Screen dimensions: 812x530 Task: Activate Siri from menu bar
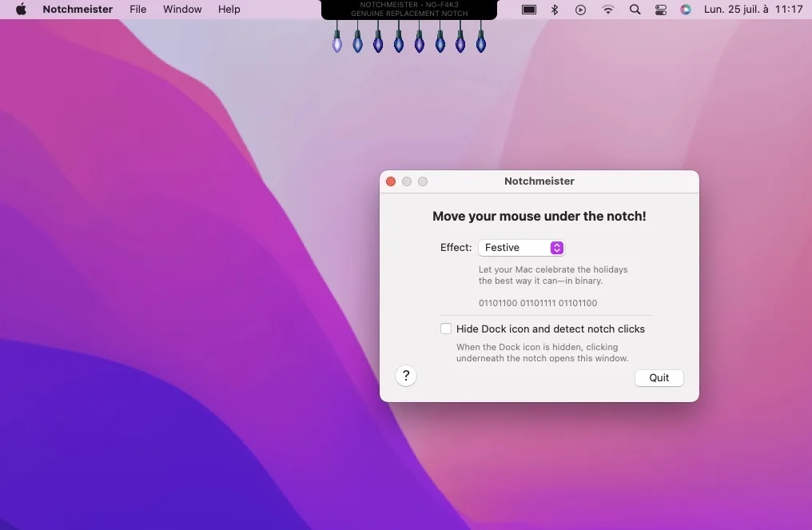pos(686,10)
